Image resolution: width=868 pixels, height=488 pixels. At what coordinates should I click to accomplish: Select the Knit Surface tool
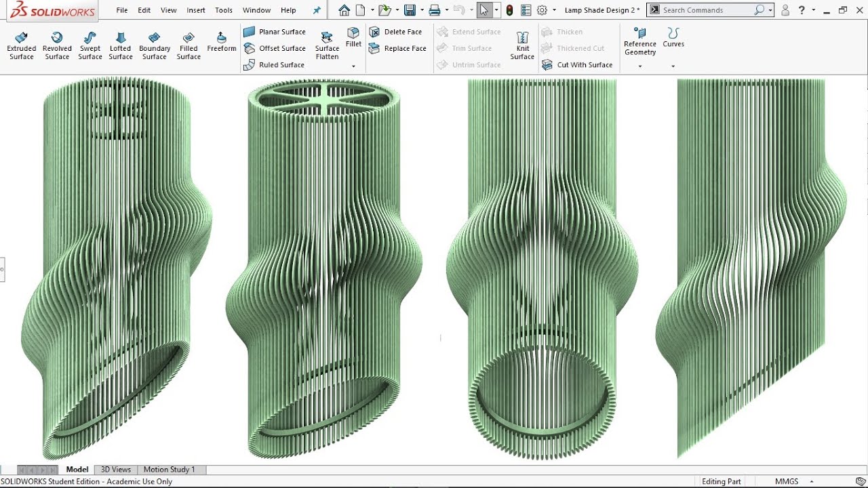pos(522,46)
